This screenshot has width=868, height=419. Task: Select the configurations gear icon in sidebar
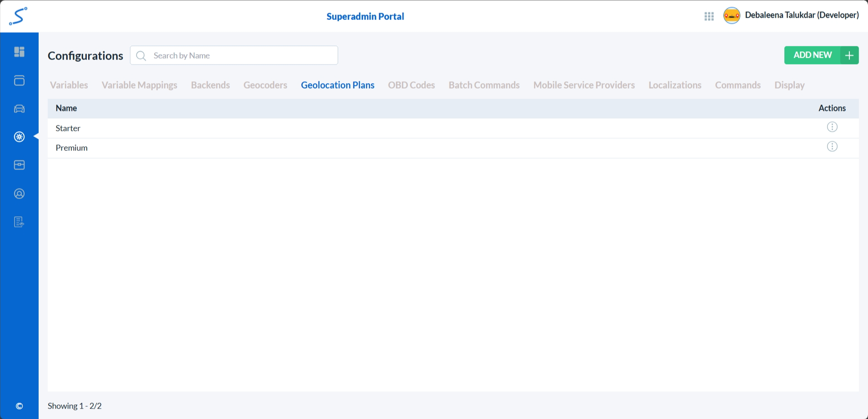[19, 137]
